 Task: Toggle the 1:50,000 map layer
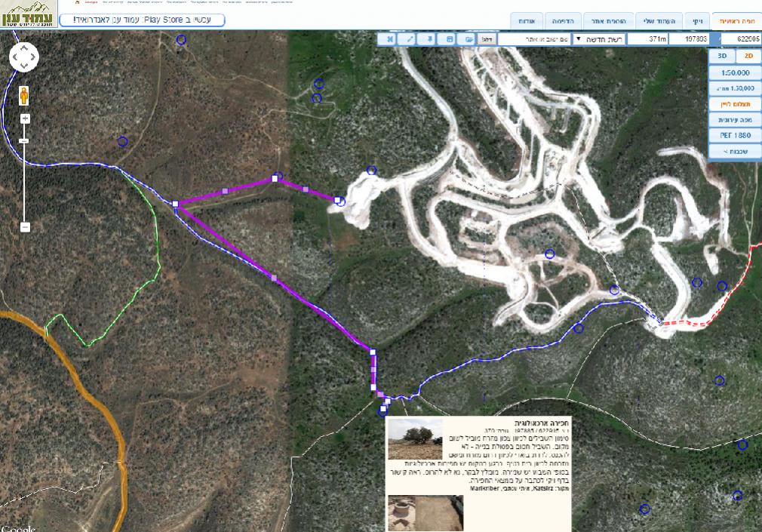click(x=735, y=72)
